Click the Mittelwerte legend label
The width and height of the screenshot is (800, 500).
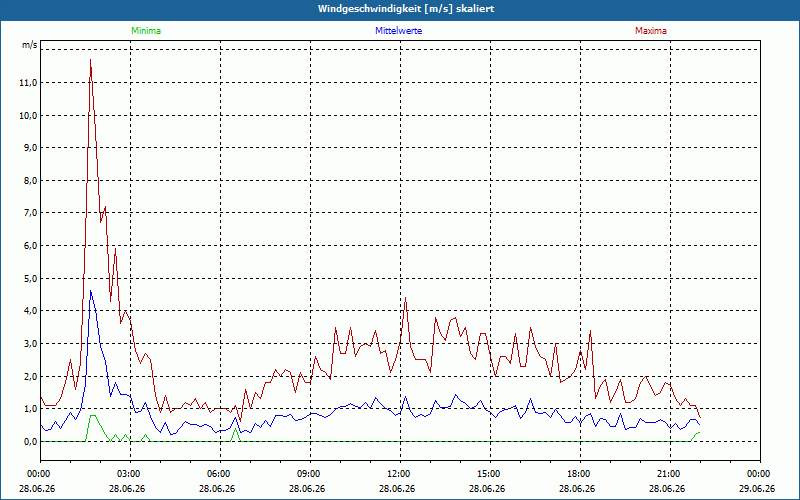coord(398,31)
